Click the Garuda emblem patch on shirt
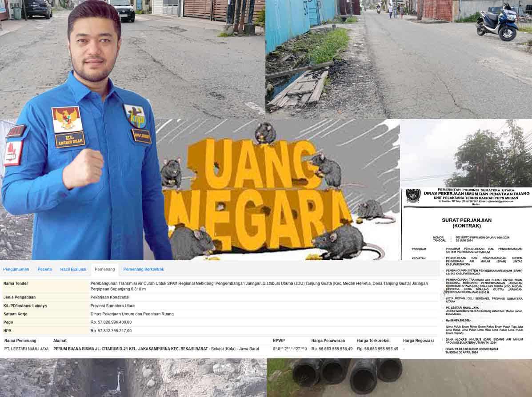Screen dimensions: 532x397 point(67,119)
